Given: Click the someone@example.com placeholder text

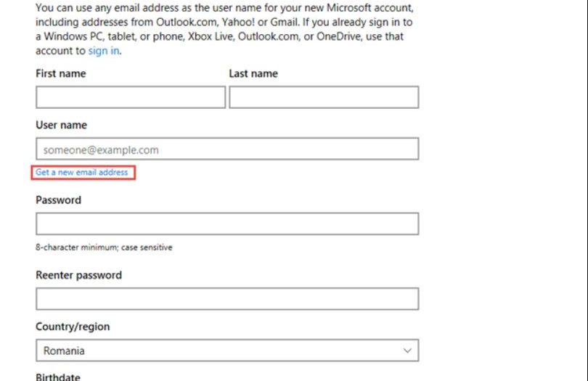Looking at the screenshot, I should coord(101,150).
